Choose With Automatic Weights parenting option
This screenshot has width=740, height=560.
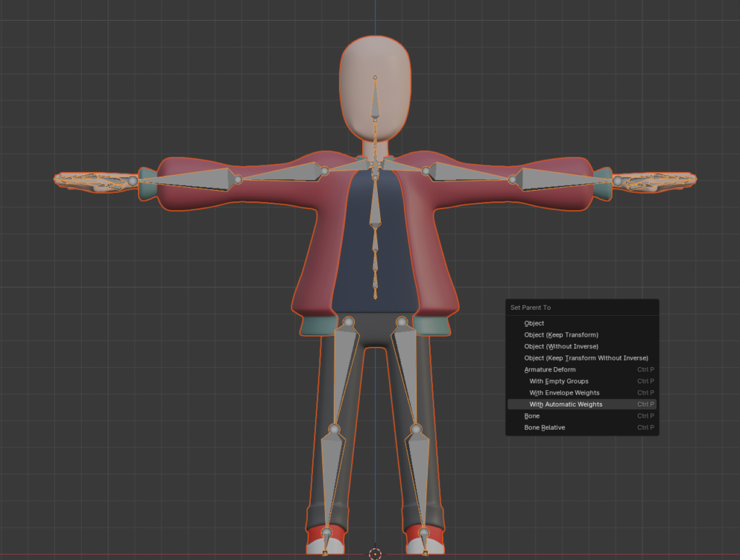(x=566, y=405)
